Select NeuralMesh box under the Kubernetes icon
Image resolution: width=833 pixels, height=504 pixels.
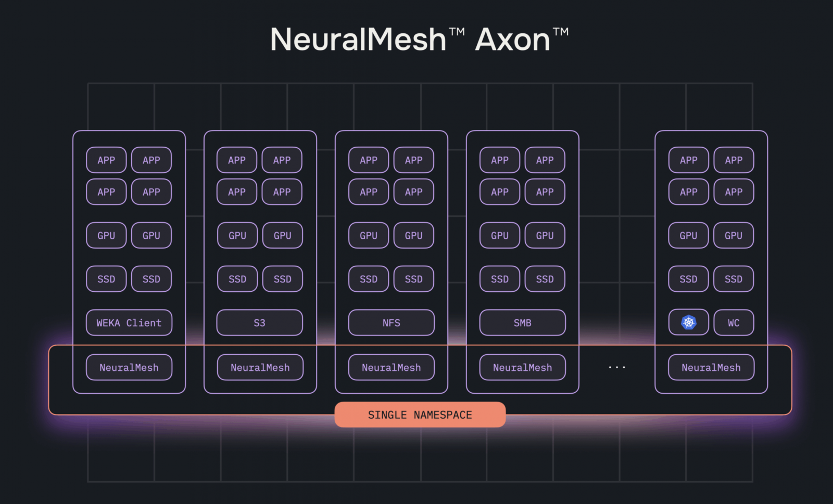tap(711, 367)
